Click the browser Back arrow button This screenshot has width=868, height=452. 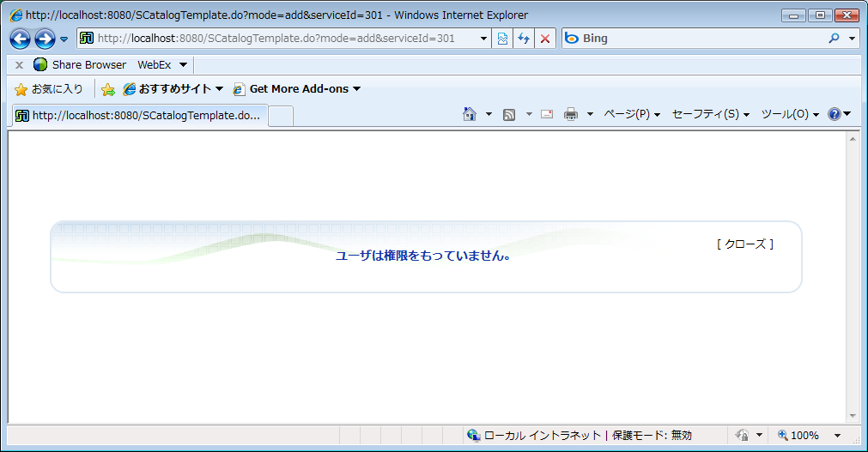click(21, 39)
